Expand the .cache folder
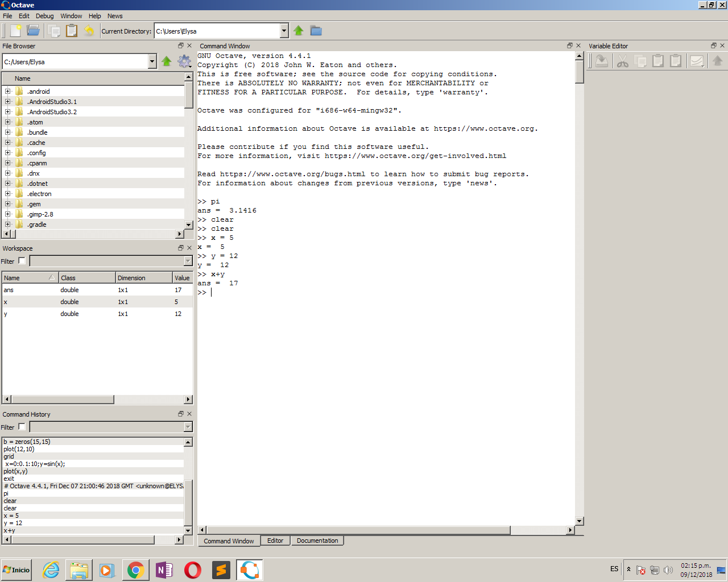Viewport: 728px width, 582px height. [x=8, y=143]
